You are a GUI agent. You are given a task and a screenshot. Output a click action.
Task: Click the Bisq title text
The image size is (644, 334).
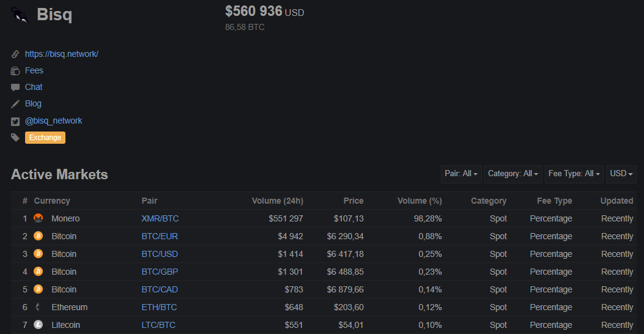pos(54,15)
